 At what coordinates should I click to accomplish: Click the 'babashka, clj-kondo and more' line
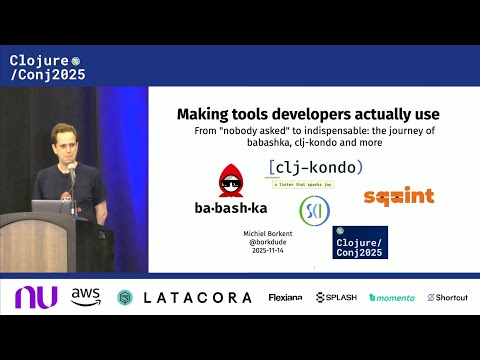(x=314, y=143)
